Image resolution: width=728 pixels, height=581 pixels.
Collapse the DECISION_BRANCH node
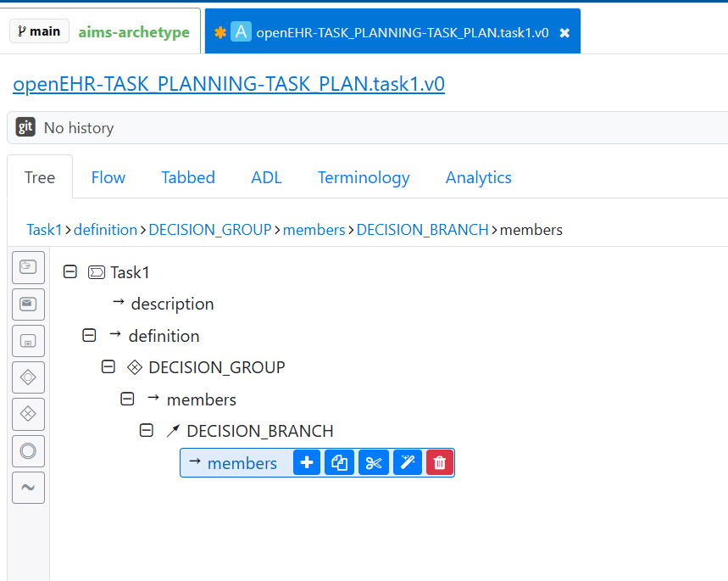tap(147, 431)
